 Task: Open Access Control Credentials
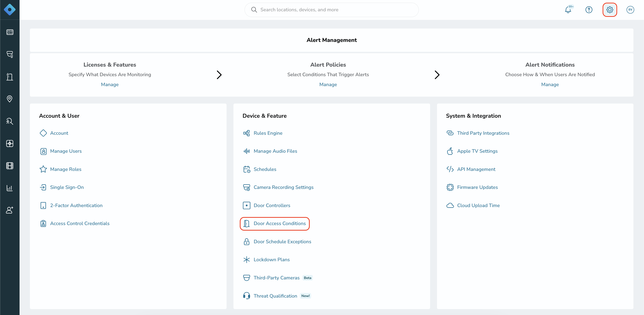click(80, 223)
